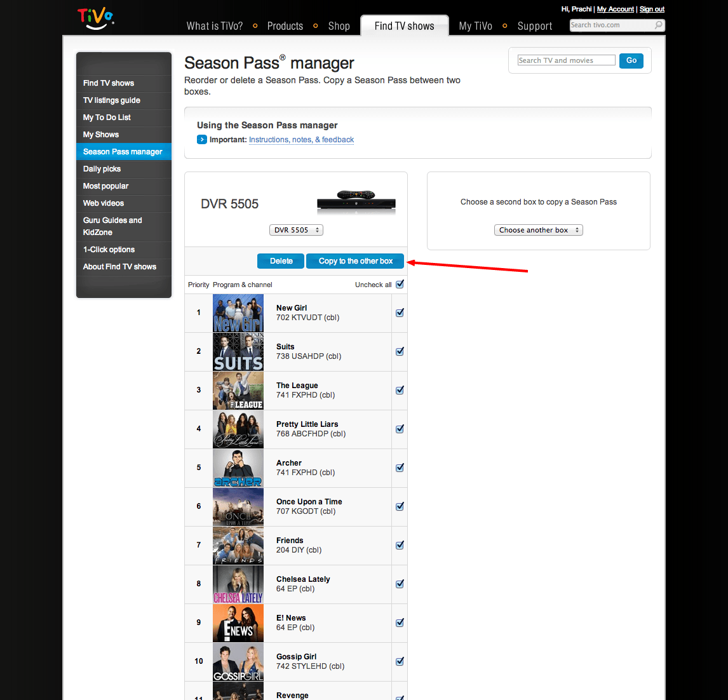Open the Gossip Girl thumbnail
728x700 pixels.
(238, 662)
